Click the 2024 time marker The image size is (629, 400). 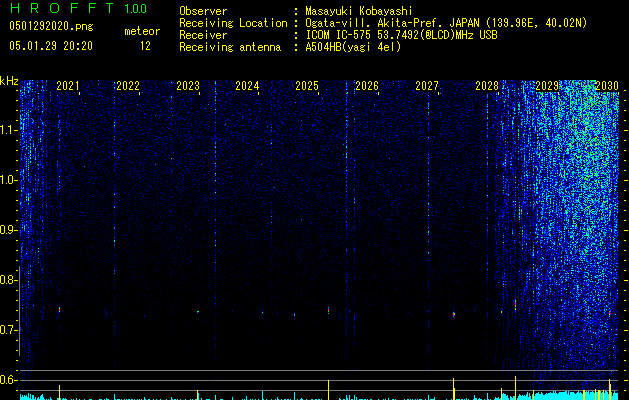coord(247,86)
